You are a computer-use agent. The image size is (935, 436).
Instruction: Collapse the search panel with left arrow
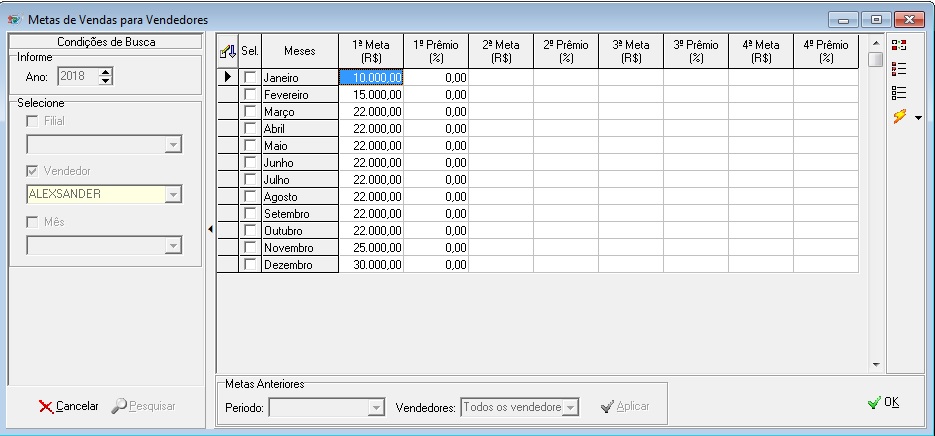pyautogui.click(x=210, y=229)
